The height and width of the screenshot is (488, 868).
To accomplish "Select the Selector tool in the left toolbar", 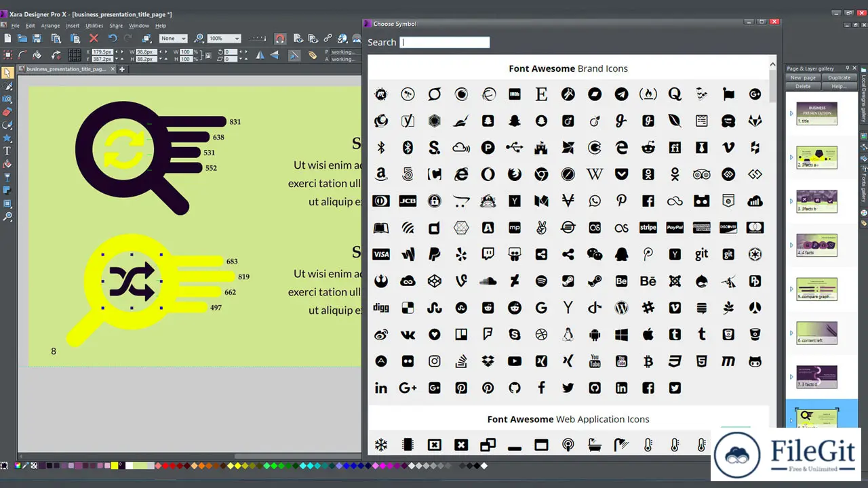I will click(x=7, y=73).
